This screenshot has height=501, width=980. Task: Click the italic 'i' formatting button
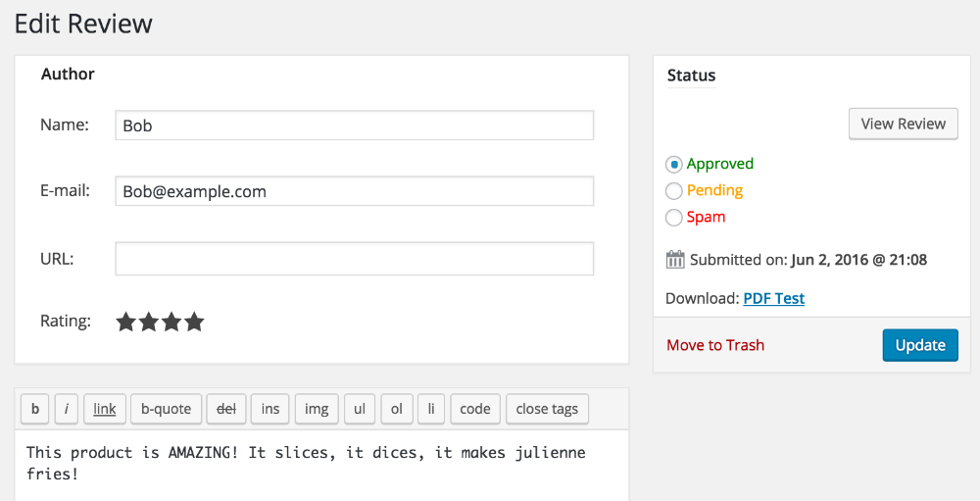tap(66, 409)
